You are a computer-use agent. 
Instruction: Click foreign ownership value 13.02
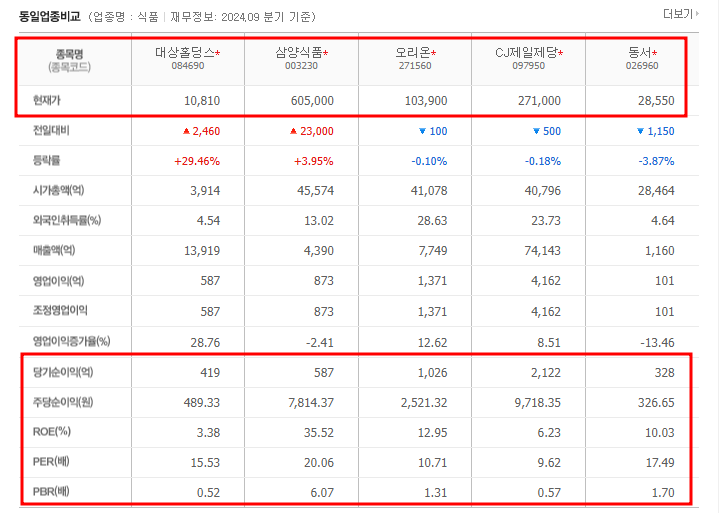[319, 221]
